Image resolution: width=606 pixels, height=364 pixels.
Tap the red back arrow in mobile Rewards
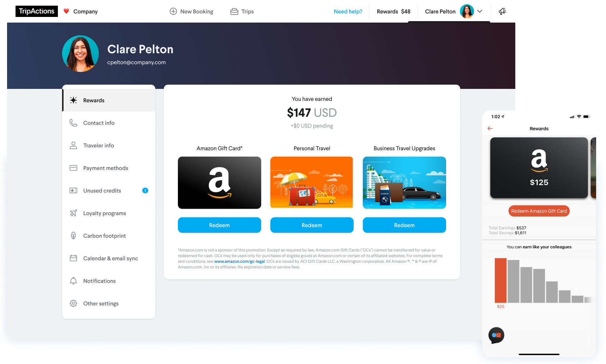490,128
